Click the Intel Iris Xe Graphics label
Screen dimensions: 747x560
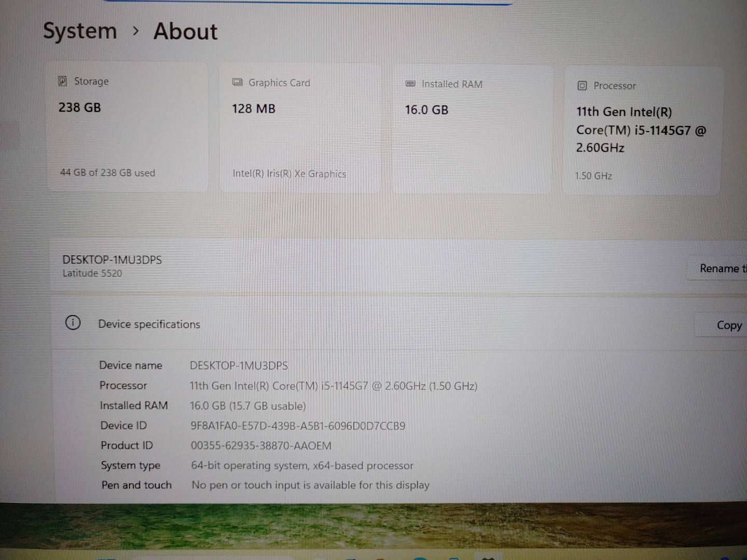pos(289,174)
